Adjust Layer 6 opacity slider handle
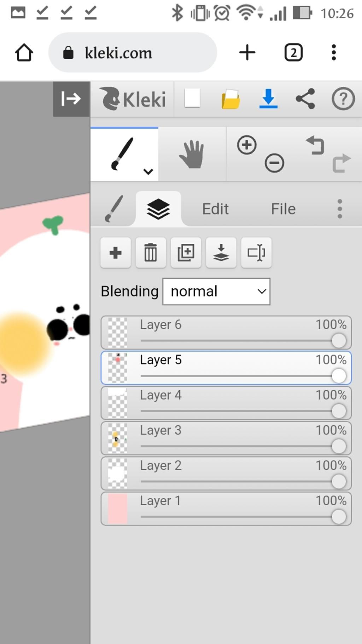Image resolution: width=362 pixels, height=644 pixels. (339, 341)
